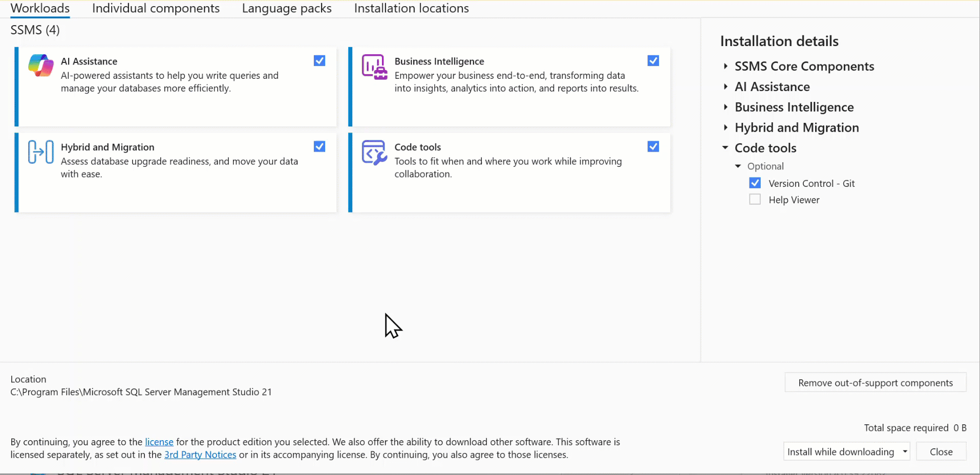Click the Hybrid and Migration arrows icon
The height and width of the screenshot is (475, 980).
pyautogui.click(x=40, y=152)
